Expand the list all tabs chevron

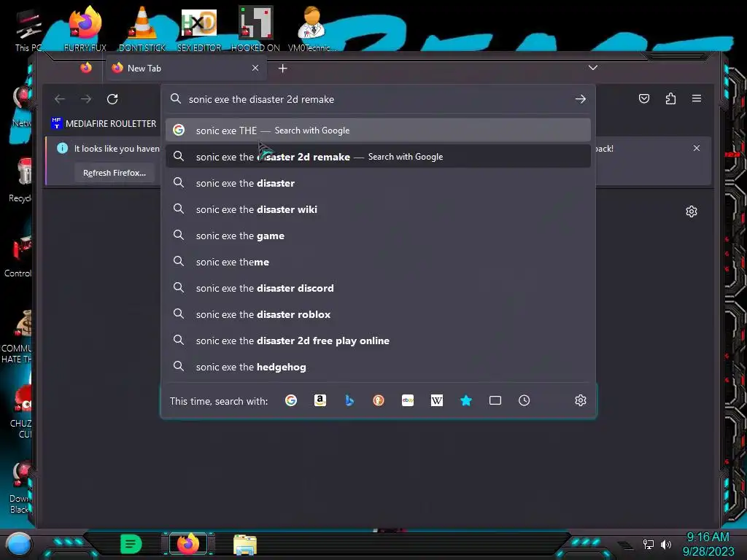(x=592, y=68)
